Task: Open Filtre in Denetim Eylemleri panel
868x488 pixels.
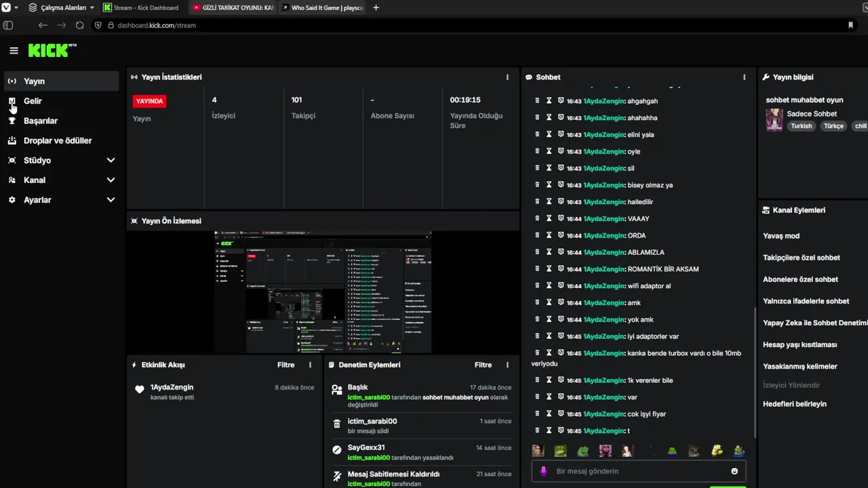Action: click(x=483, y=365)
